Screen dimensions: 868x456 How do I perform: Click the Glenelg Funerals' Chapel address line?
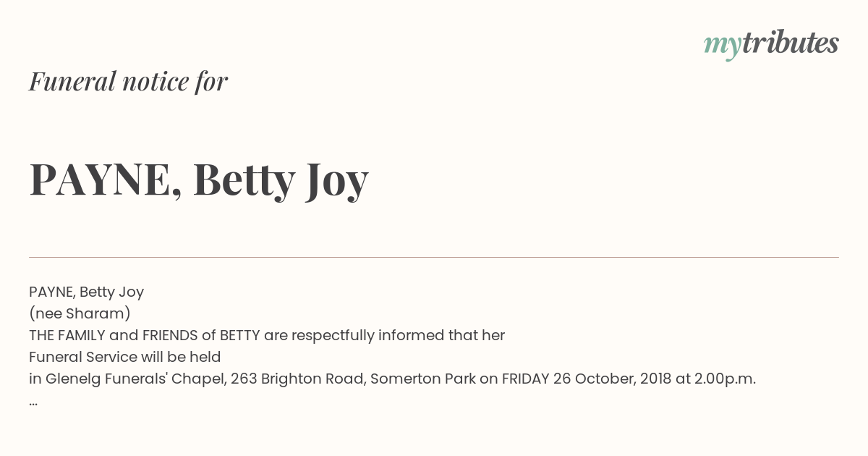tap(392, 379)
